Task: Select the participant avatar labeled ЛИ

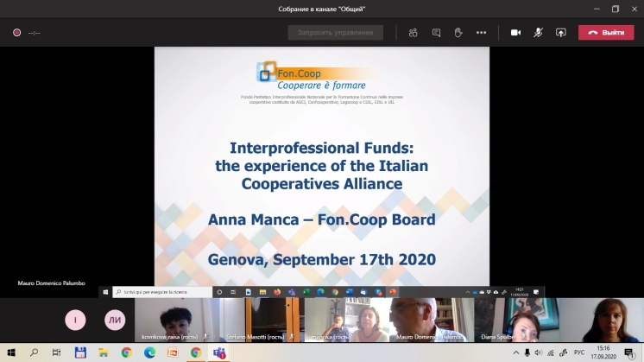Action: pyautogui.click(x=115, y=320)
